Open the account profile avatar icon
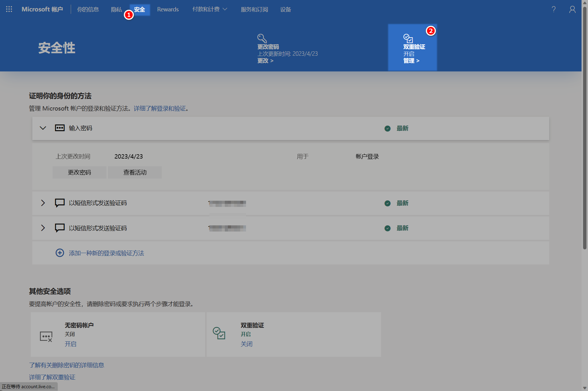 pyautogui.click(x=572, y=9)
